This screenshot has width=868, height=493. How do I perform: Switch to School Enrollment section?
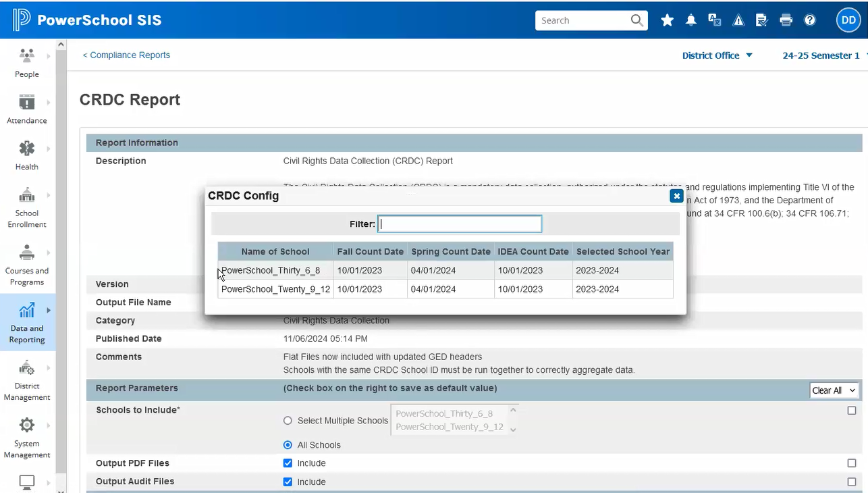point(26,206)
